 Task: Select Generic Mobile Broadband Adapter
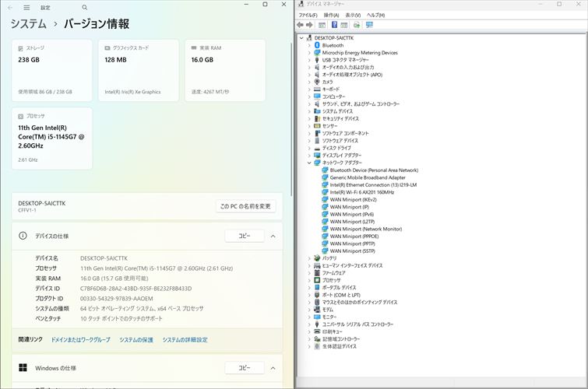[x=367, y=177]
